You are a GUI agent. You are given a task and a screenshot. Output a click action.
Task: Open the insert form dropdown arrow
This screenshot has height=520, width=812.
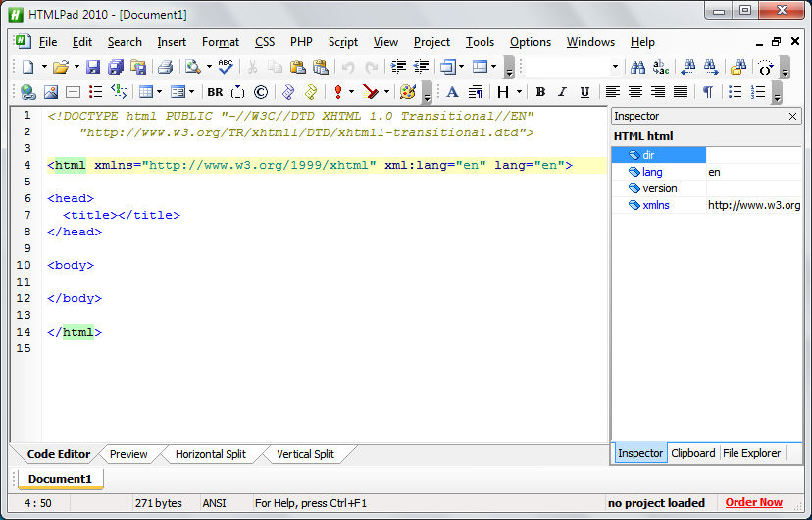(191, 92)
